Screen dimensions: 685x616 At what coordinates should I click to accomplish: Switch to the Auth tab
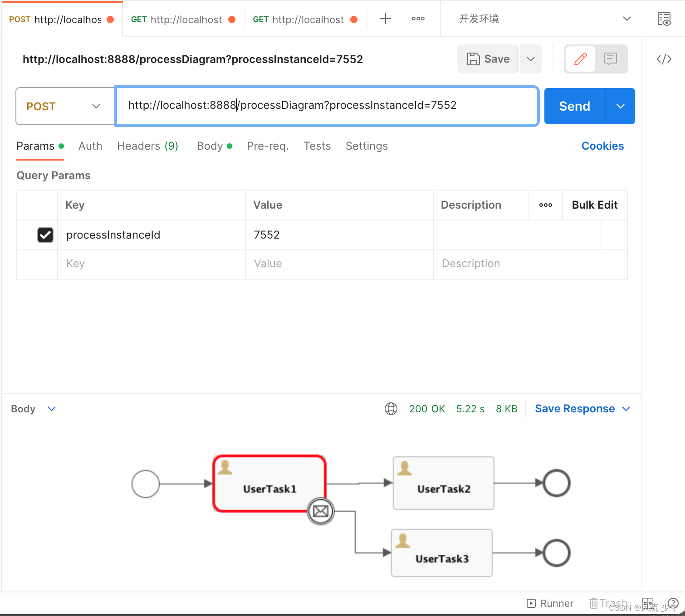90,146
